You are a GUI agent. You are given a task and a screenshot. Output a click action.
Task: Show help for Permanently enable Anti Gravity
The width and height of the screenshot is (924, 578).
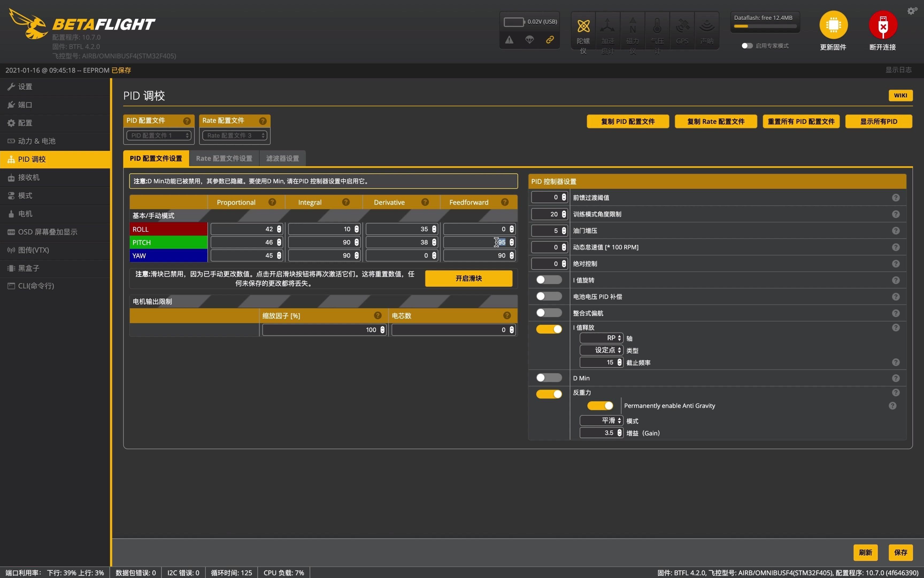pyautogui.click(x=892, y=406)
